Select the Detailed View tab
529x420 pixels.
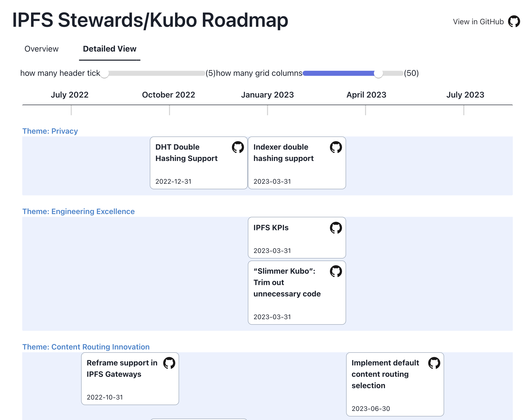pos(110,49)
